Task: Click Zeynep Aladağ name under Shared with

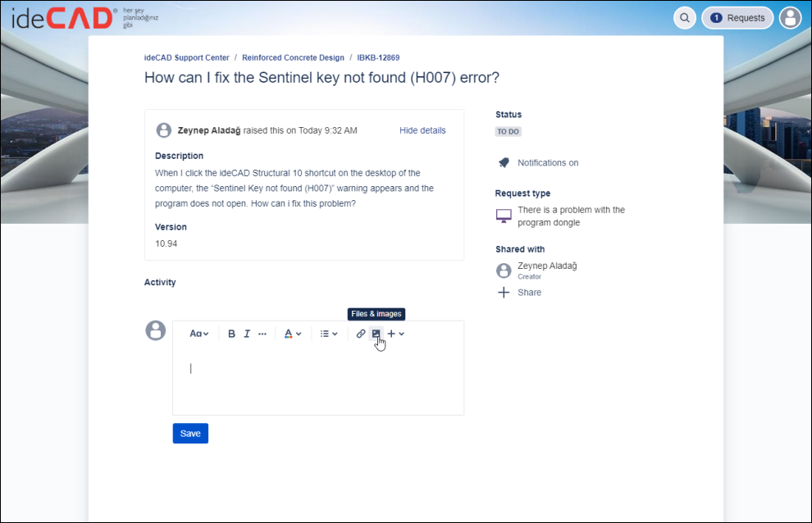Action: (547, 266)
